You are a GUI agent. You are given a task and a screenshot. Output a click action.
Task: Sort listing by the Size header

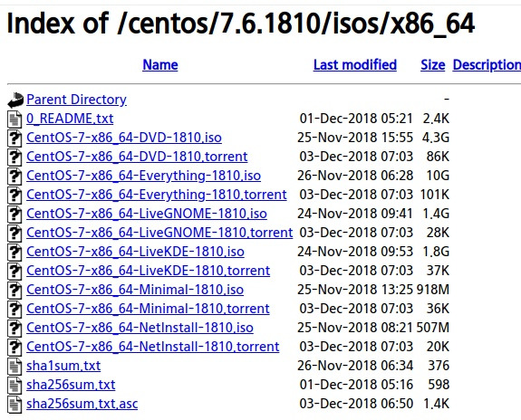point(432,65)
